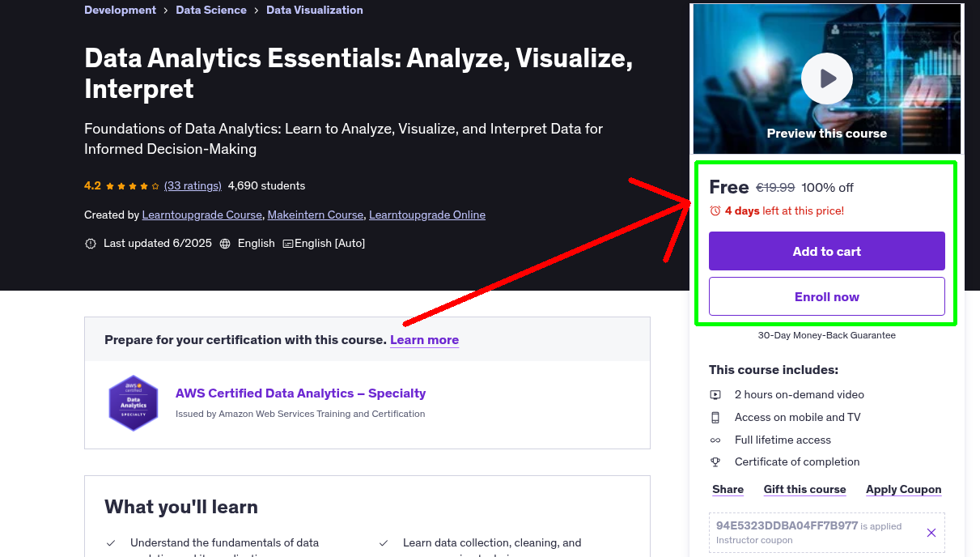Click the on-demand video icon
Viewport: 980px width, 557px height.
point(715,395)
